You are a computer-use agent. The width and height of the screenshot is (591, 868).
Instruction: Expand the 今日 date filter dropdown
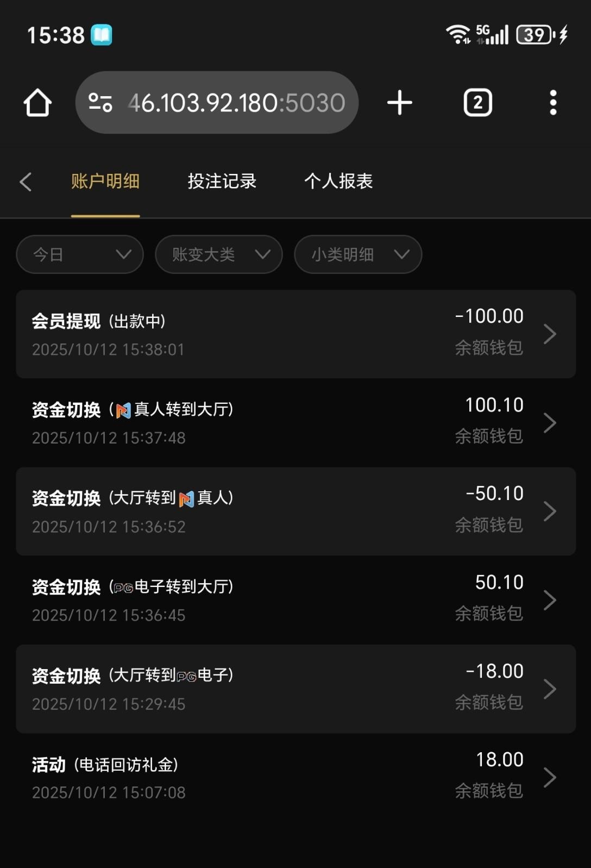point(80,254)
